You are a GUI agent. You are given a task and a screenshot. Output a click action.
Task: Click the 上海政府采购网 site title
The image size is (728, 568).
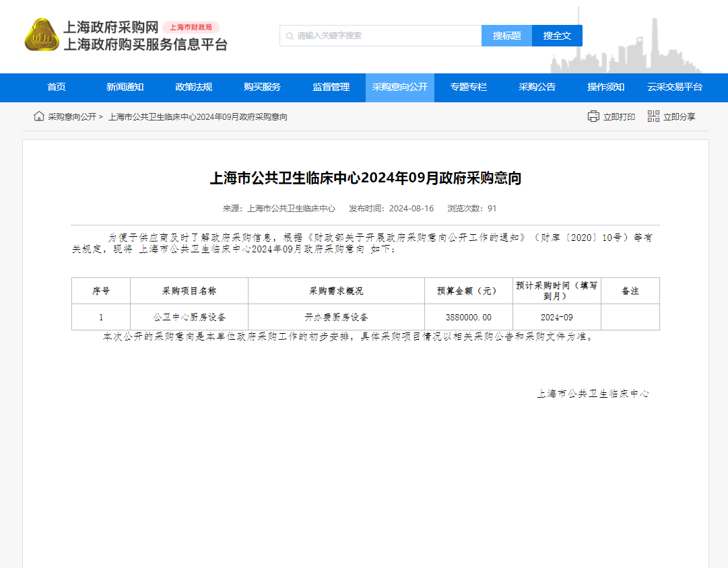pos(111,28)
